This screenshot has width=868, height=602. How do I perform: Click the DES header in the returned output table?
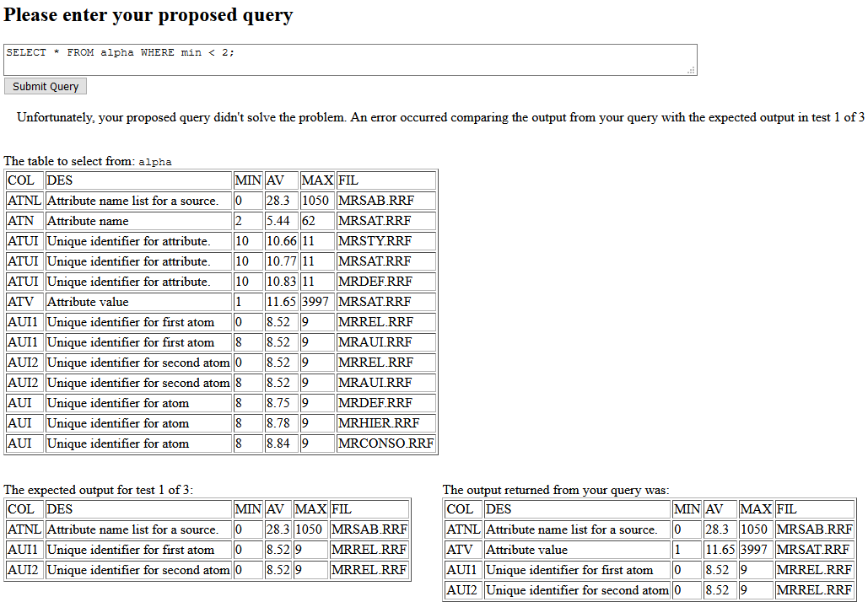click(x=577, y=509)
